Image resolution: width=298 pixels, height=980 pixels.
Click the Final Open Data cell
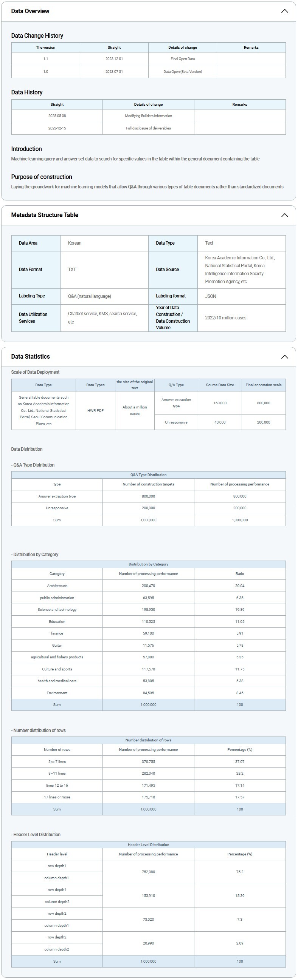pos(183,59)
